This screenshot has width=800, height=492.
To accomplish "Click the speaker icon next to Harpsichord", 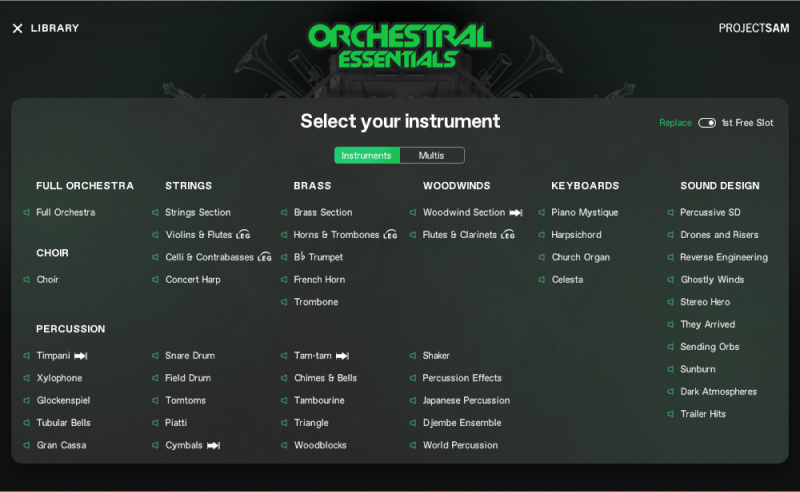I will (541, 235).
